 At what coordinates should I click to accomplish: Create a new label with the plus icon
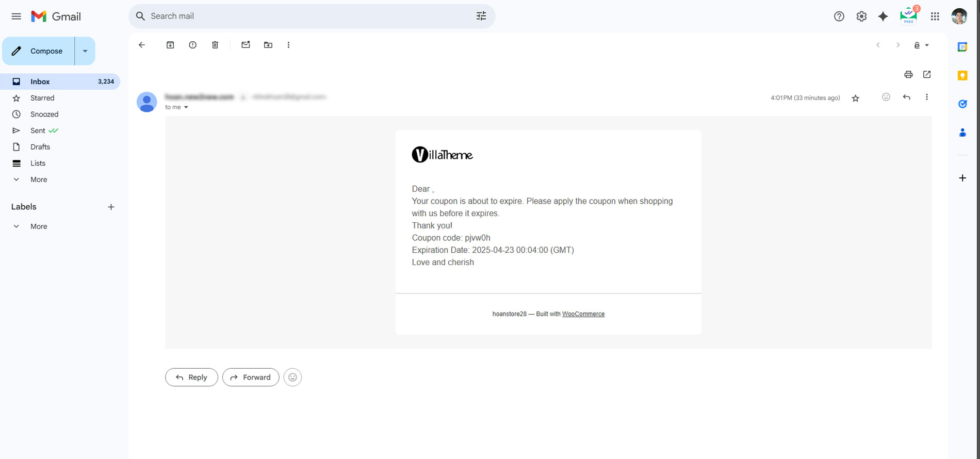[111, 207]
